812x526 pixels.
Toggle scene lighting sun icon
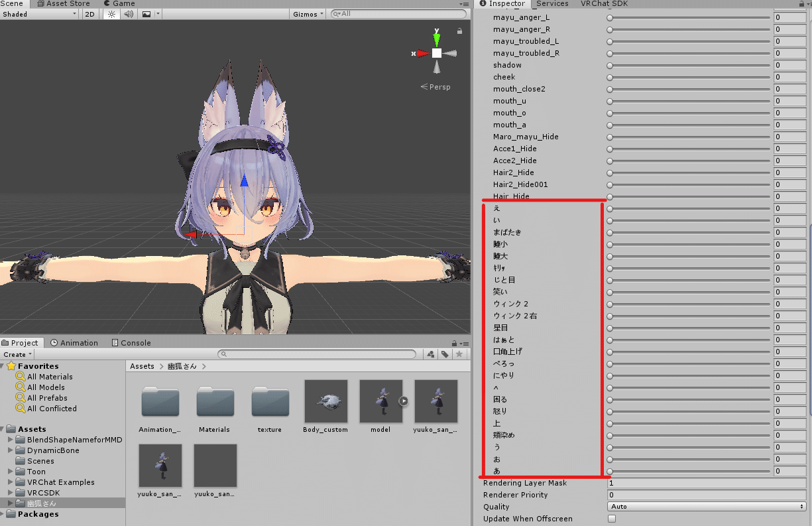111,14
